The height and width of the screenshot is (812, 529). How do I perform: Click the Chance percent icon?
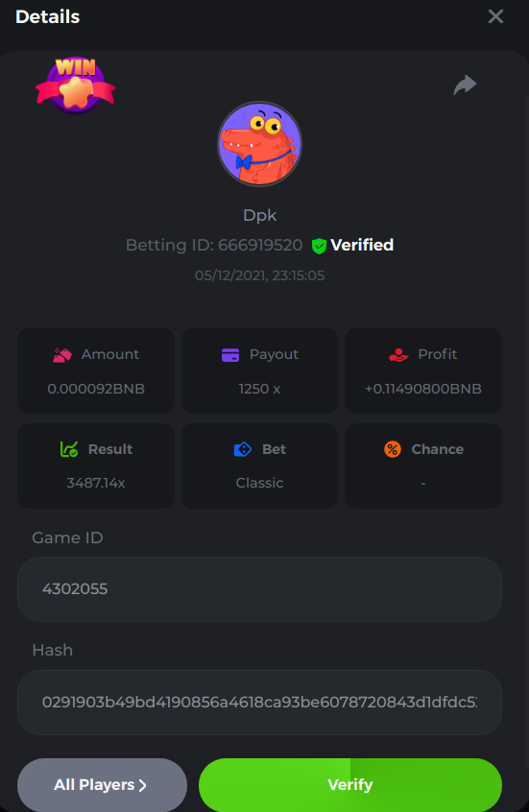[393, 449]
